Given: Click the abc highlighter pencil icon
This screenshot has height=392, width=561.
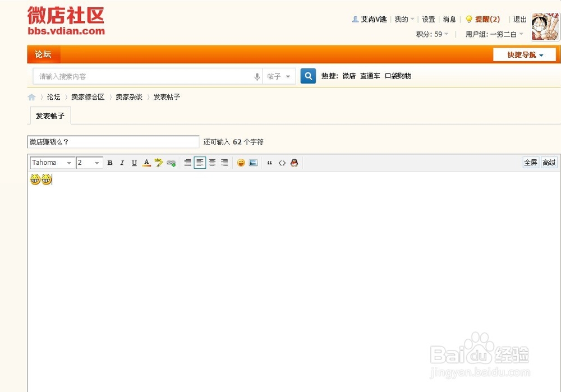Looking at the screenshot, I should pos(159,163).
